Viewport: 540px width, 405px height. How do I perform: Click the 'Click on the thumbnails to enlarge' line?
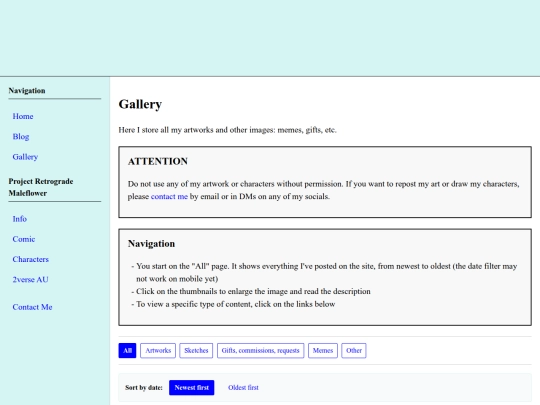253,291
